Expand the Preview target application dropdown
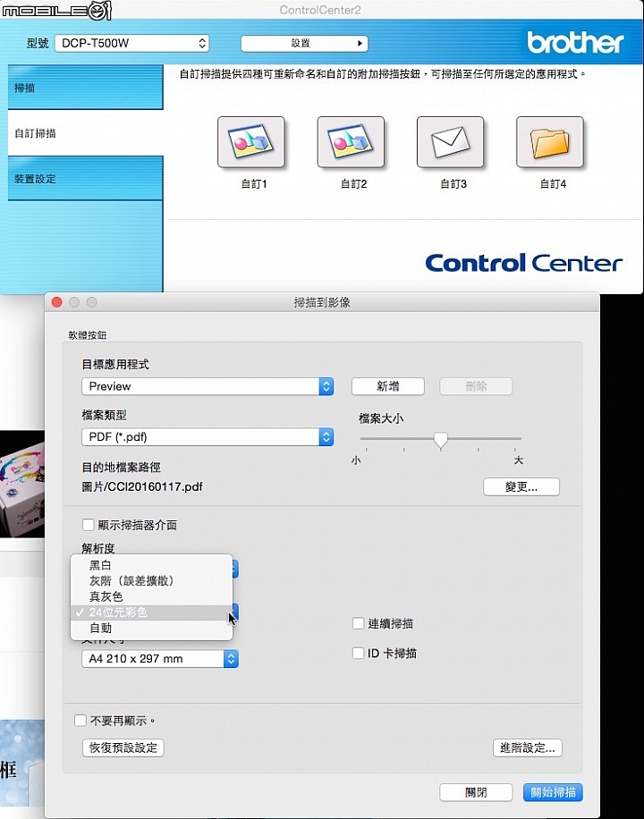 click(x=208, y=386)
